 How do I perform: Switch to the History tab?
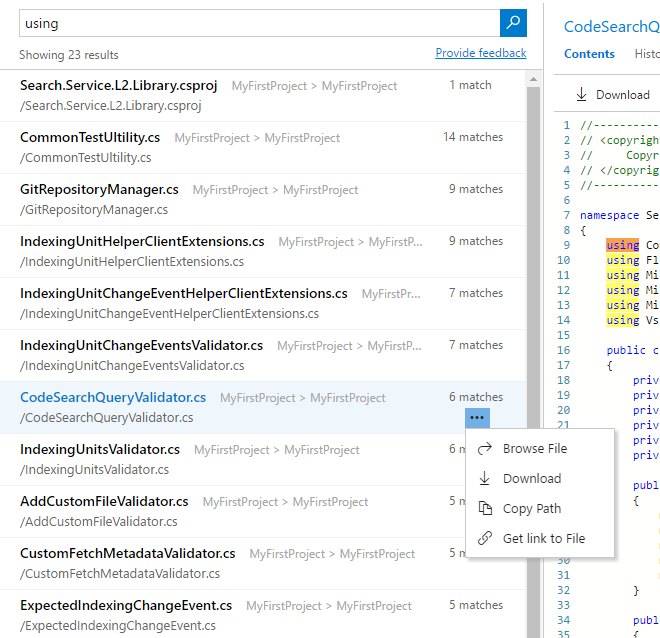647,54
